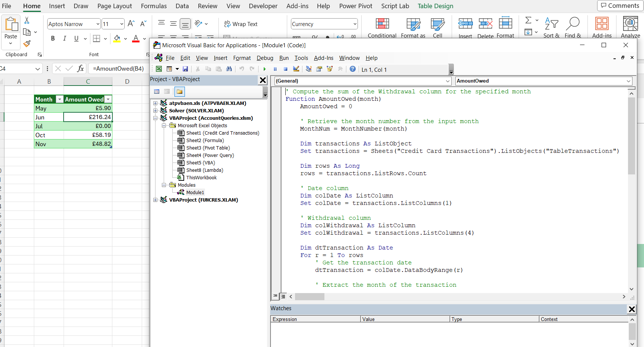The height and width of the screenshot is (347, 644).
Task: Click the formula bar input showing =AmountOwed(B4)
Action: pyautogui.click(x=119, y=68)
